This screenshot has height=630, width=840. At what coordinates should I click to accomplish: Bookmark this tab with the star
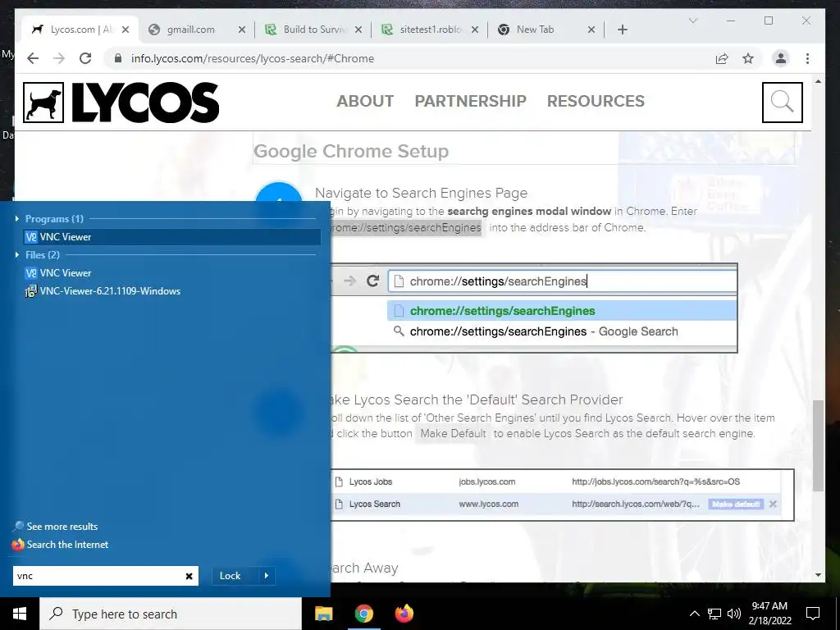(x=748, y=58)
